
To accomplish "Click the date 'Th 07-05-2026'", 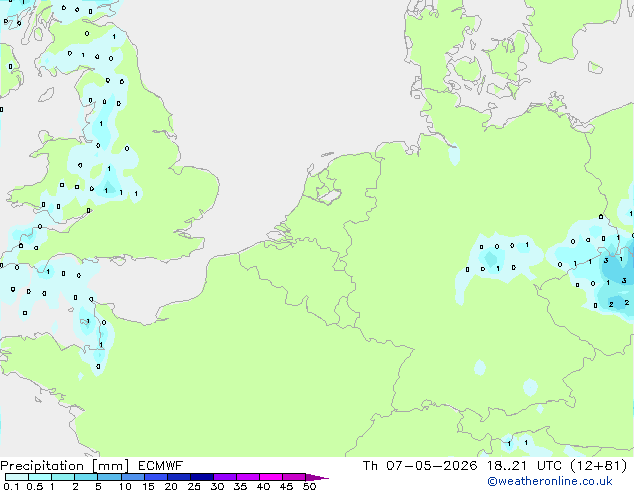I will coord(420,466).
